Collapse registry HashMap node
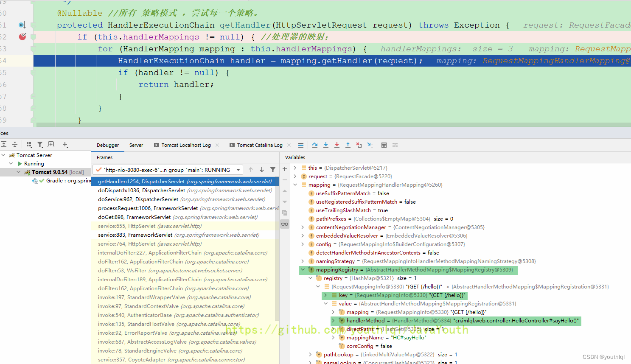Screen dimensions: 631x364 311,278
